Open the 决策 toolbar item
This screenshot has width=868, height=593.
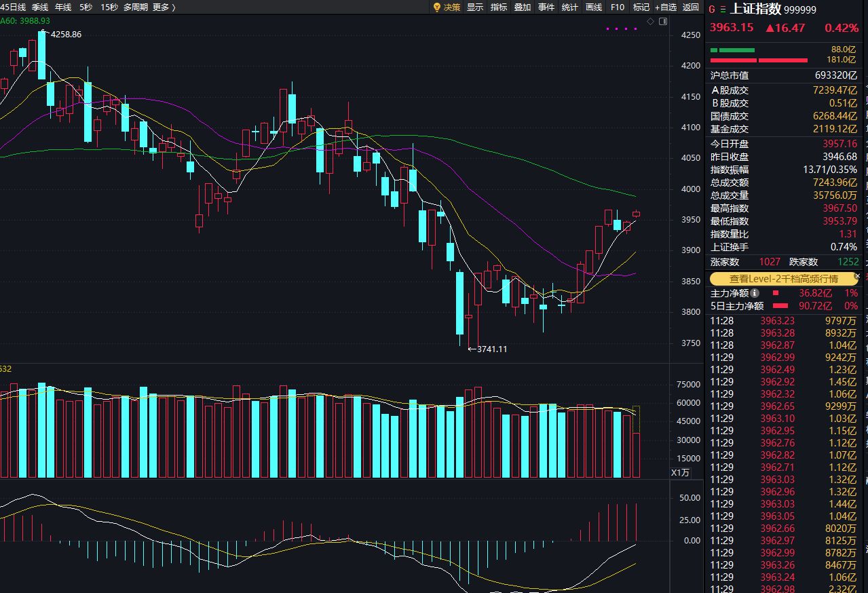(x=452, y=7)
